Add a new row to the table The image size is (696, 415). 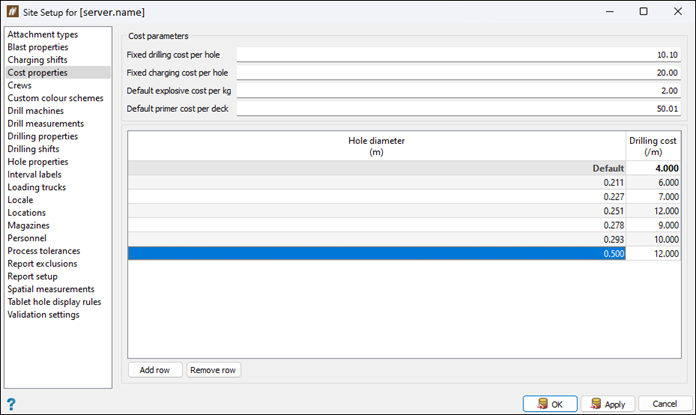pyautogui.click(x=154, y=370)
